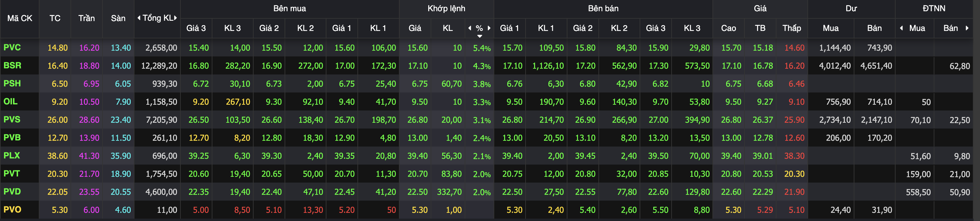Viewport: 980px width, 221px height.
Task: Click the TC reference price column header
Action: 55,18
